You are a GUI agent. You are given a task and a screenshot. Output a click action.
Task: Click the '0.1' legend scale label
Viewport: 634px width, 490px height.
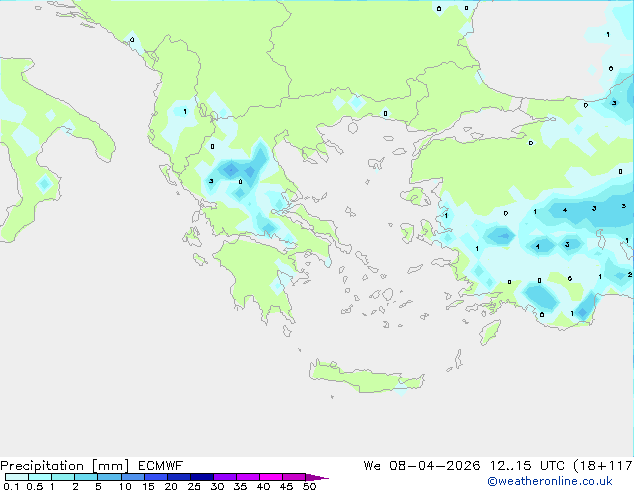tap(11, 486)
